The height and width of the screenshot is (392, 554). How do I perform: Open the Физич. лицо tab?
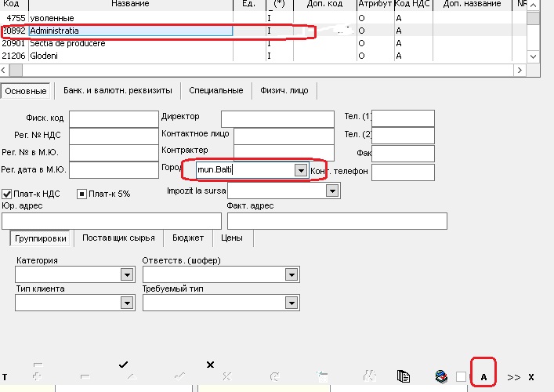pyautogui.click(x=284, y=90)
